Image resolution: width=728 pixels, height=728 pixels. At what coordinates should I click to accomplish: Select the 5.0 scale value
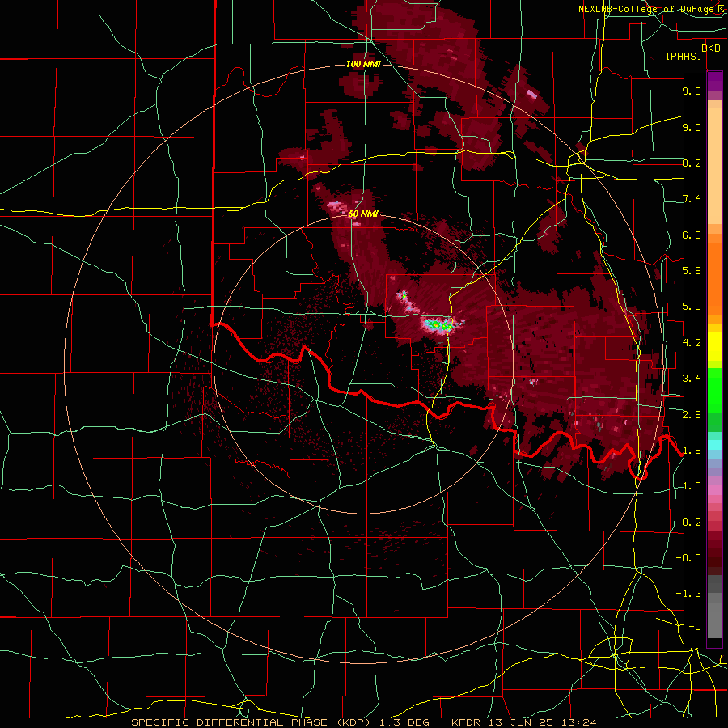[692, 307]
